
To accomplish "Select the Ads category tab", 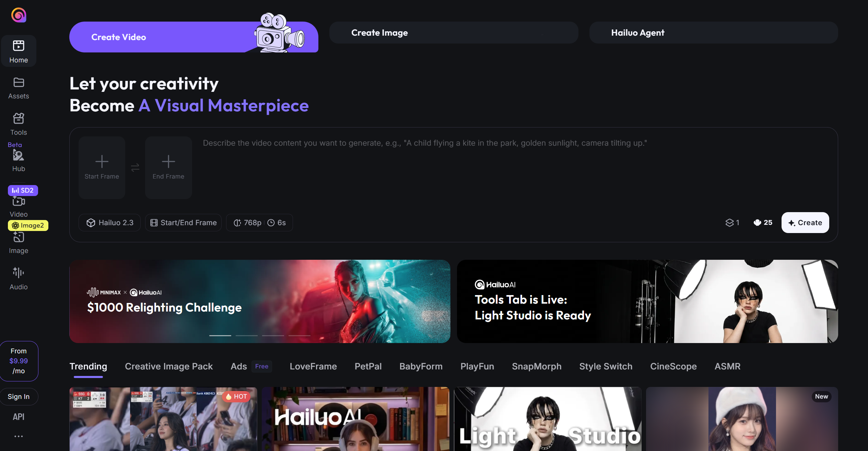I will (239, 366).
